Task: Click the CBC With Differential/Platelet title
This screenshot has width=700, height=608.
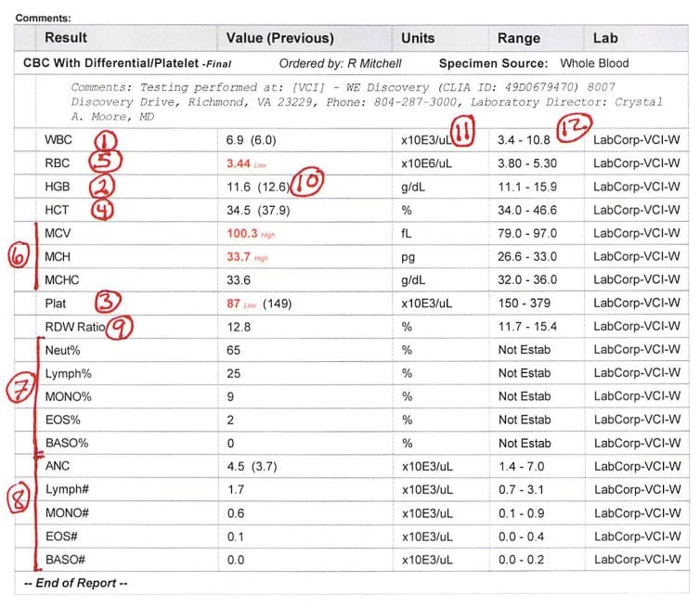Action: tap(110, 63)
